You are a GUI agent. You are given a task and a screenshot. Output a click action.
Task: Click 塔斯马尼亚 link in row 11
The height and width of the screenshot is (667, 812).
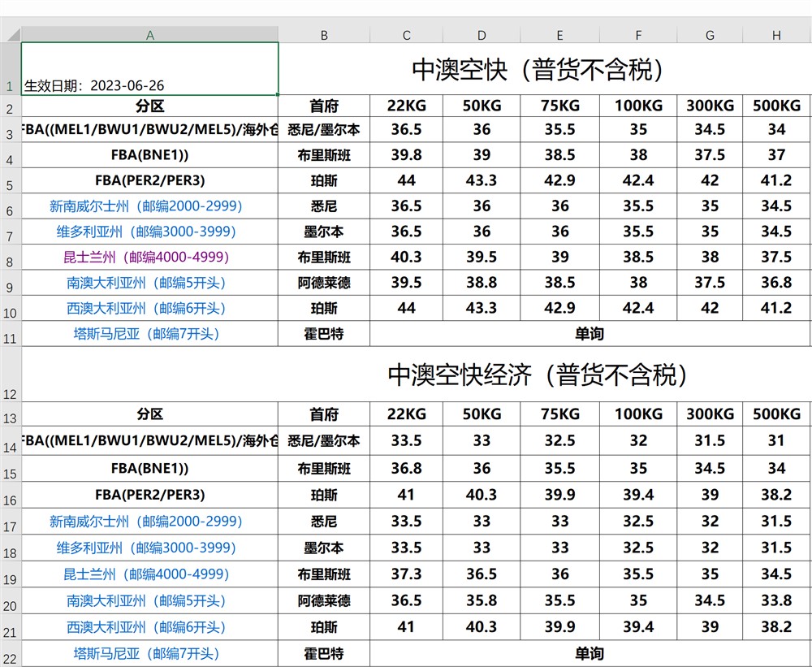(x=146, y=333)
